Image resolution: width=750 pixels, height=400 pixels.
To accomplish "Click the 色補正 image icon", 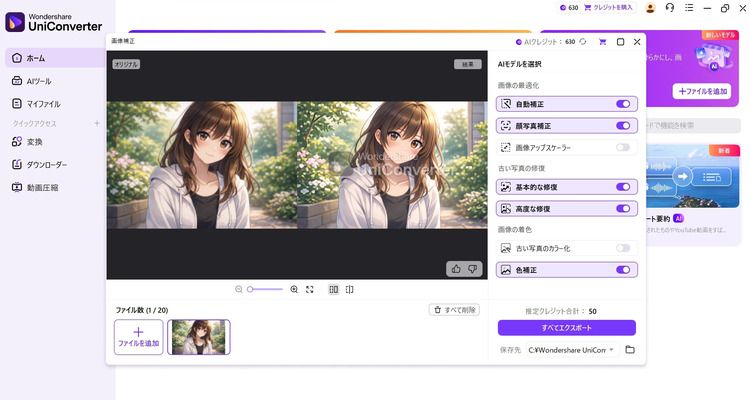I will coord(506,270).
